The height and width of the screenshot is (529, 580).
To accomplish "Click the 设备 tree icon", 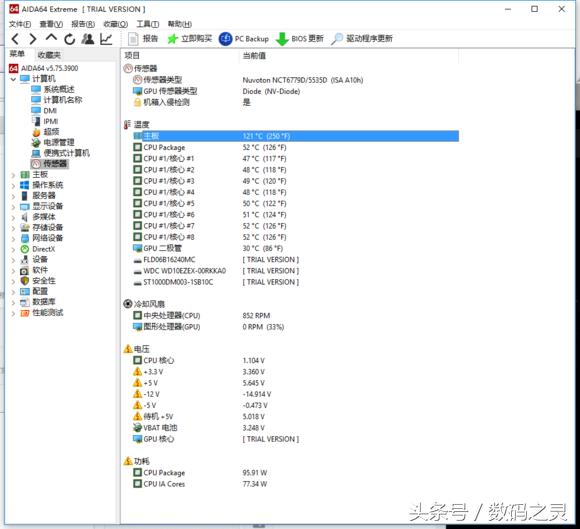I will 24,260.
